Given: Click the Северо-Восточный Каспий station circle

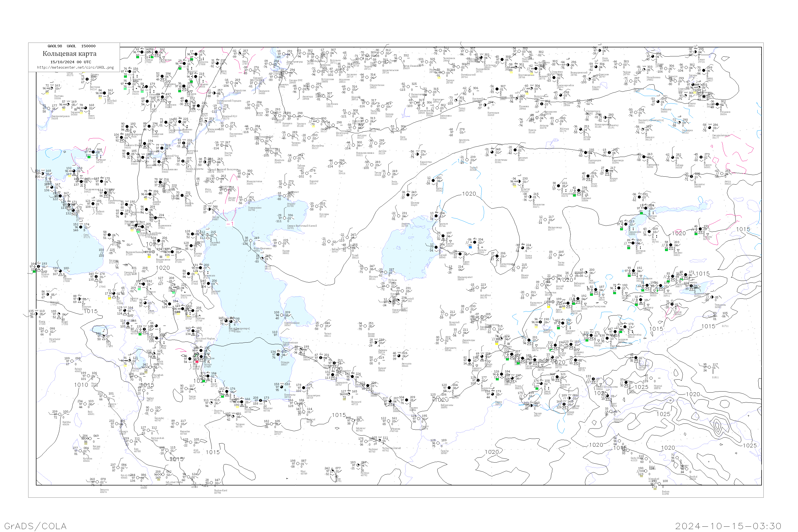Looking at the screenshot, I should 284,218.
